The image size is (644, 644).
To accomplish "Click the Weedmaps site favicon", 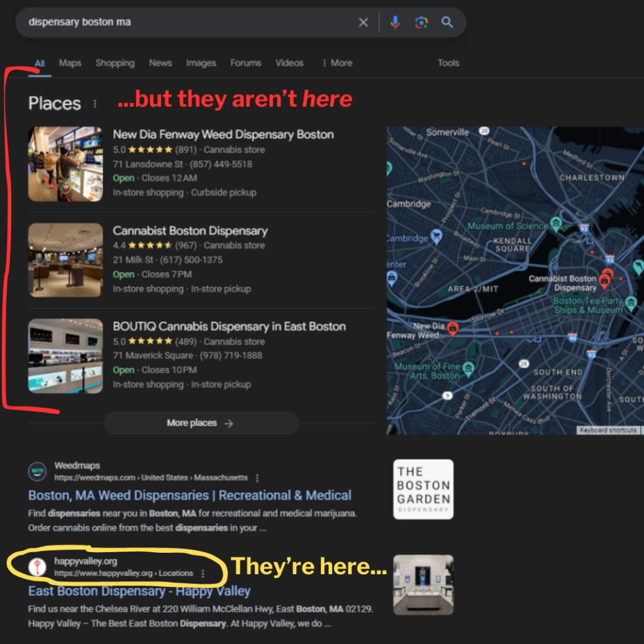I will [37, 471].
